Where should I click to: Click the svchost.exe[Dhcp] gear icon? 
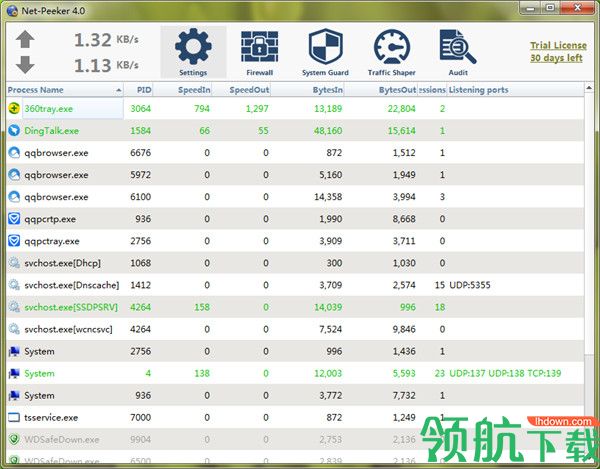point(14,263)
